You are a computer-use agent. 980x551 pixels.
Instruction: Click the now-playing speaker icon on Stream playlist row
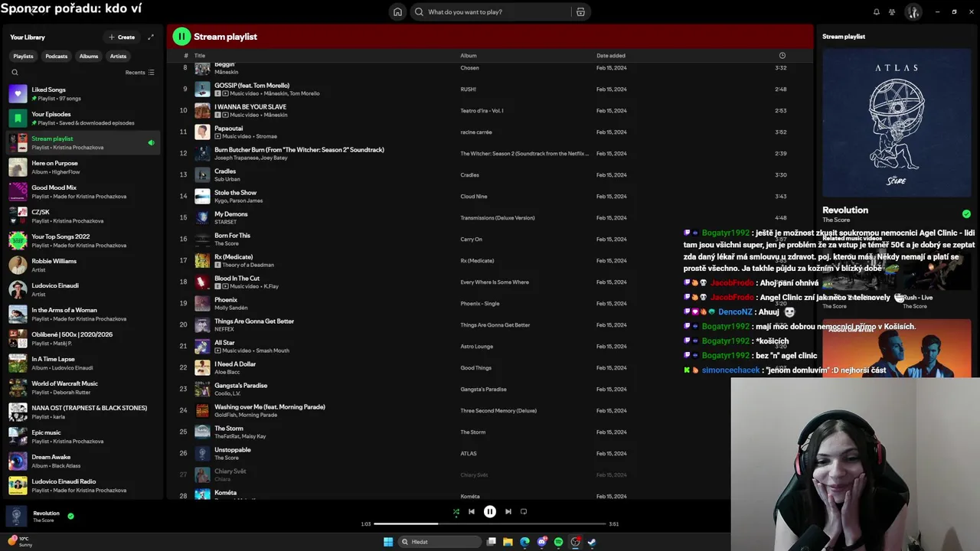point(151,142)
